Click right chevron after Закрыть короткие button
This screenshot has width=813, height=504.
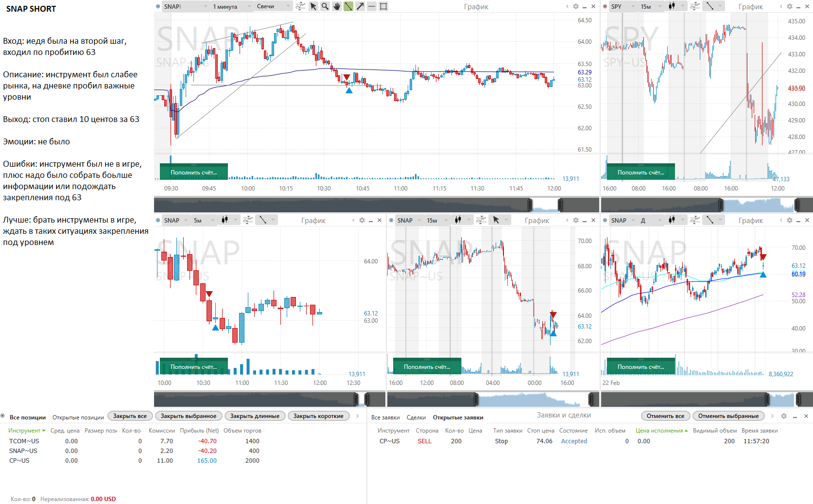357,416
